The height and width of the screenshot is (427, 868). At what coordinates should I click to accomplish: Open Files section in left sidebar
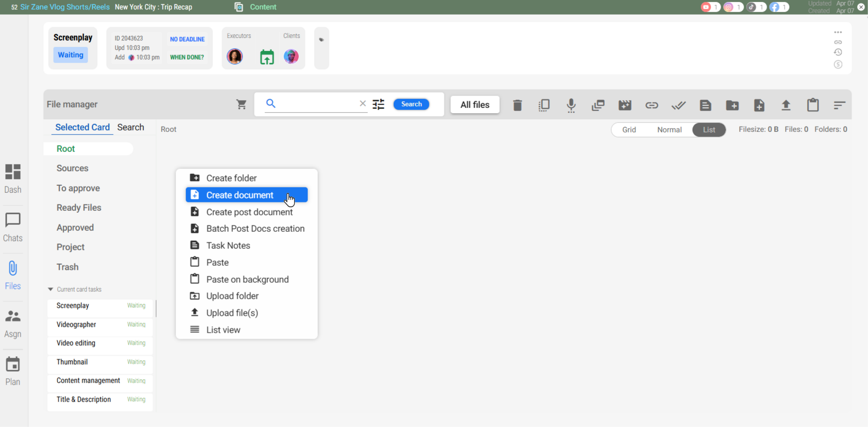tap(13, 275)
